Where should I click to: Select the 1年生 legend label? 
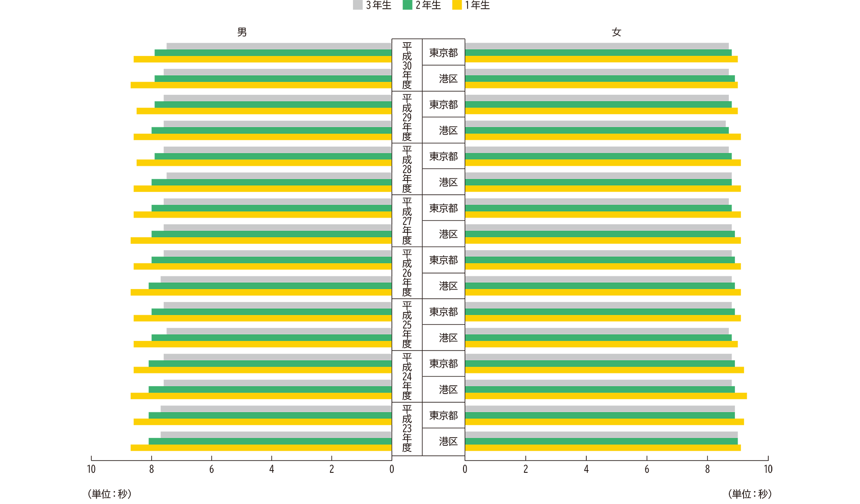(x=478, y=5)
